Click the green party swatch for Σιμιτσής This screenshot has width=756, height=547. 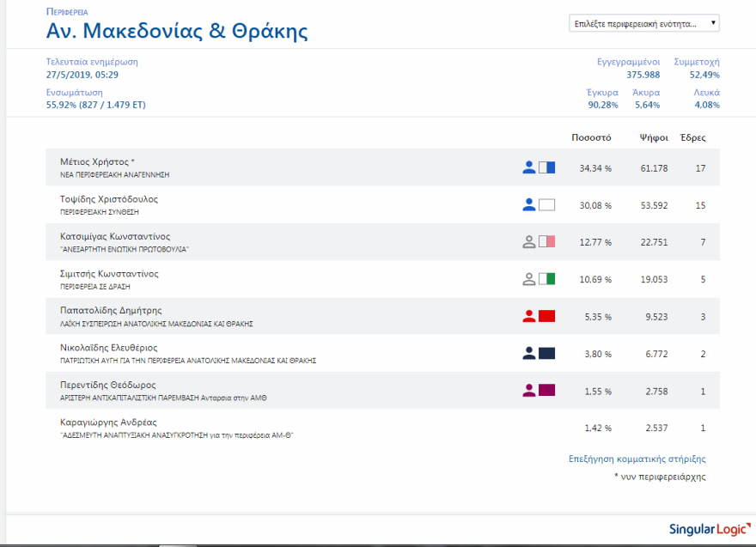click(546, 279)
